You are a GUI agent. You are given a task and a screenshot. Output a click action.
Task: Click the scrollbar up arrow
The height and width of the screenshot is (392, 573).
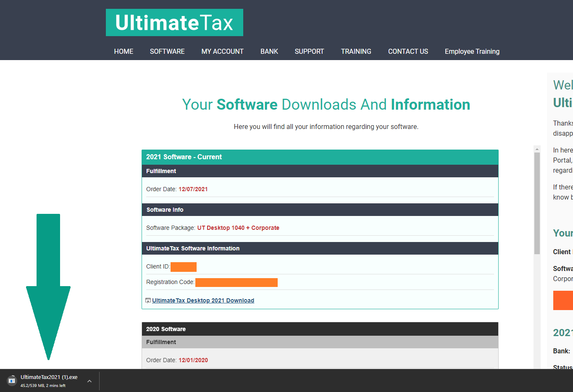click(537, 149)
